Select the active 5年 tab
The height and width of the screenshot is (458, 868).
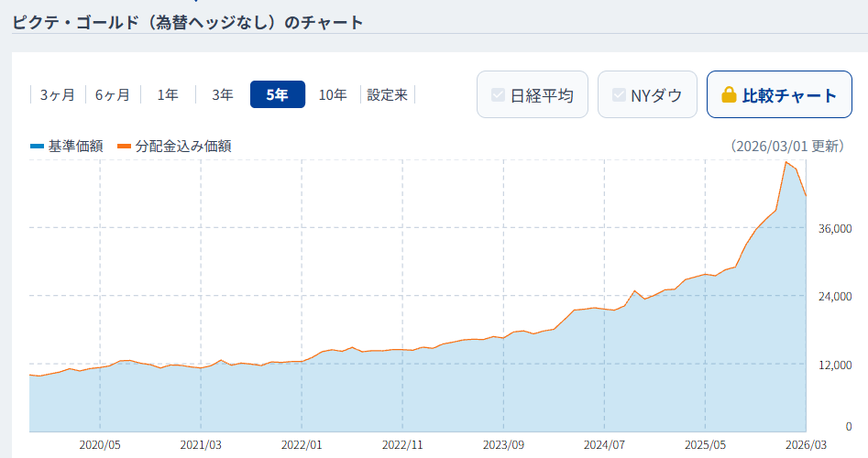pyautogui.click(x=277, y=94)
